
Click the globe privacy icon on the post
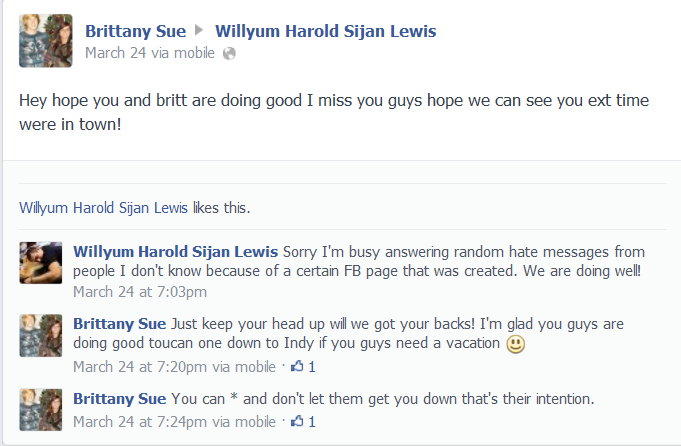click(230, 53)
